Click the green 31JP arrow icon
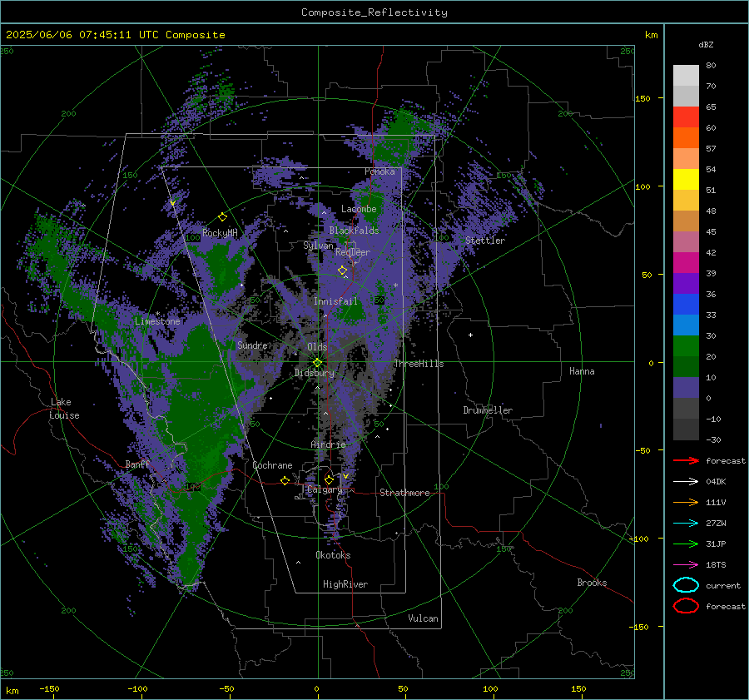 (x=686, y=544)
